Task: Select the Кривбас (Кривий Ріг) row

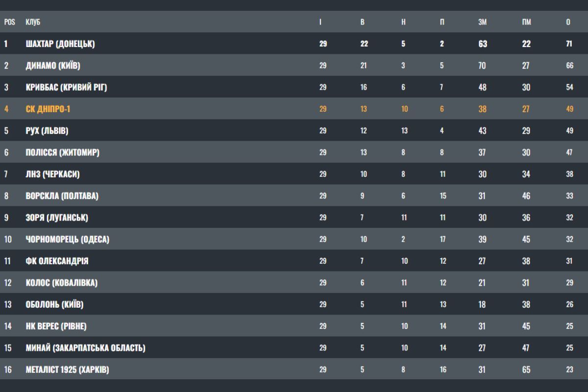Action: point(66,88)
